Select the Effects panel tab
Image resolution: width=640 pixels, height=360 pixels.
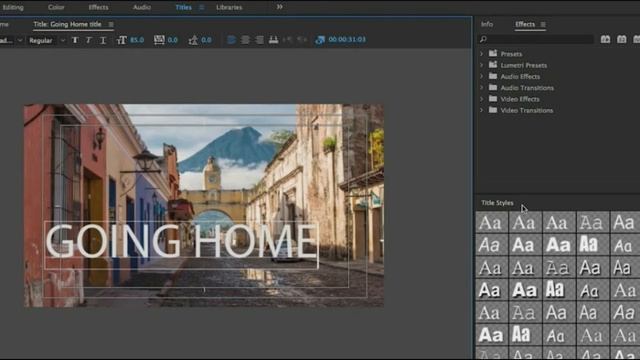click(525, 24)
